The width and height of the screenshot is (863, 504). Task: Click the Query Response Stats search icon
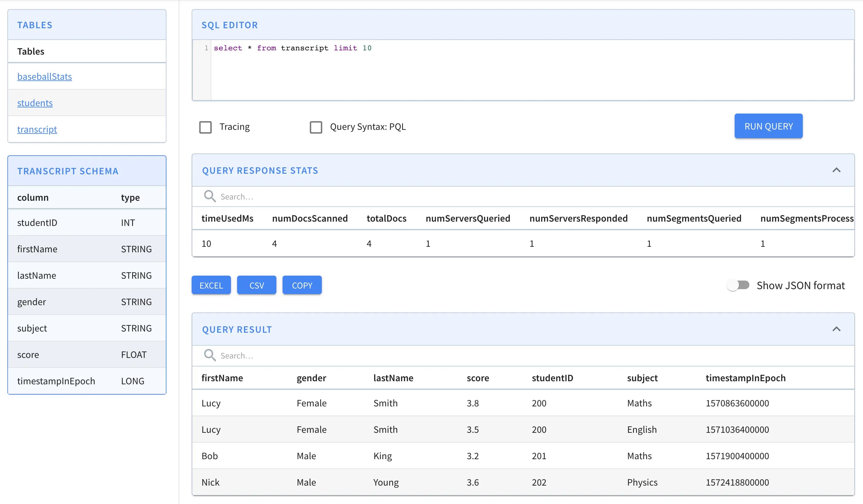(209, 196)
